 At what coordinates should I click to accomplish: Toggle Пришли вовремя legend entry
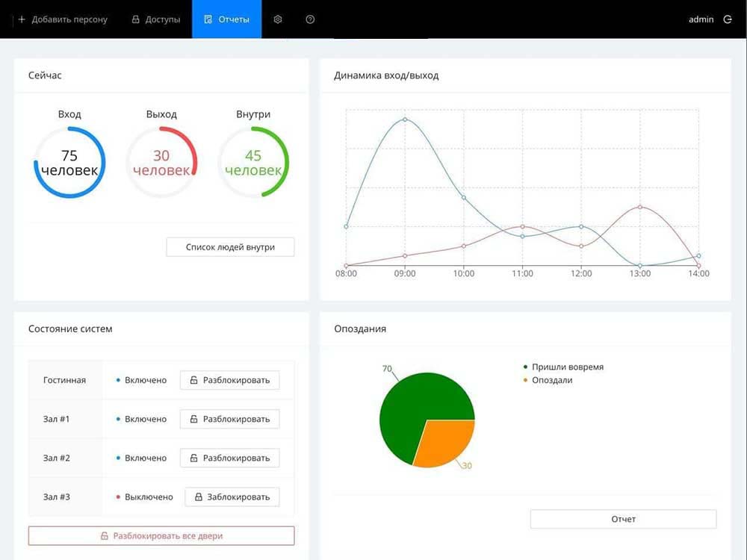pos(563,367)
